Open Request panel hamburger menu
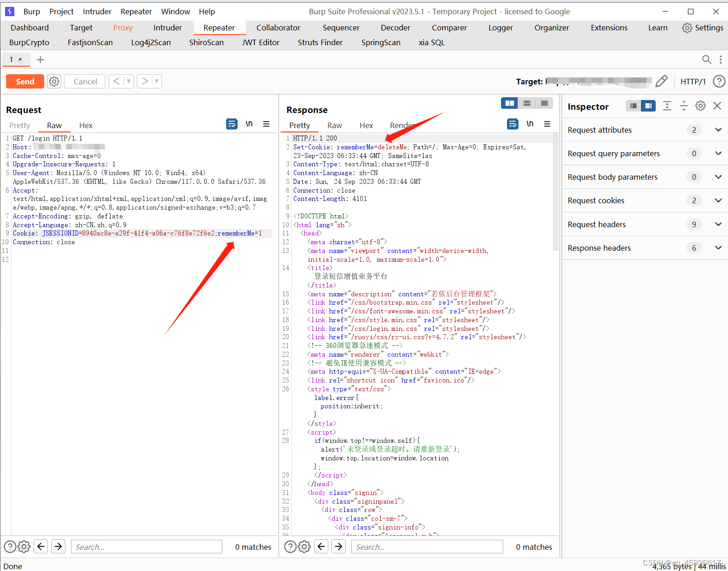728x571 pixels. (266, 124)
